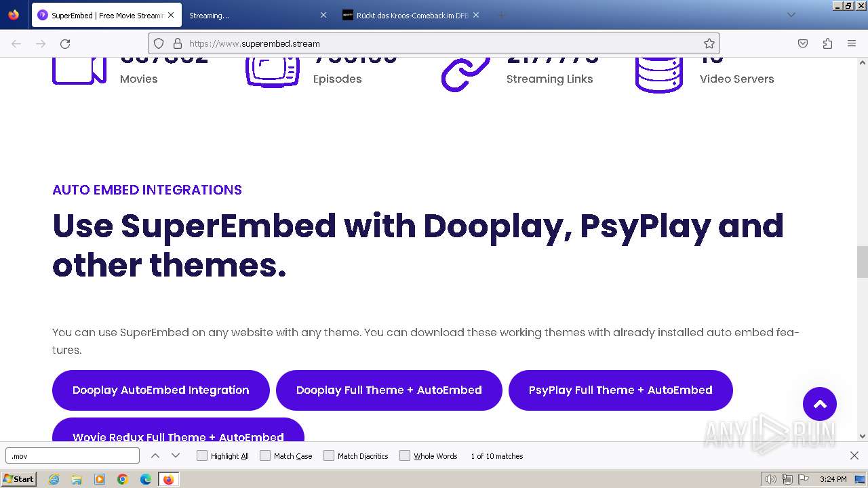Click the tracking protection shield icon

tap(159, 43)
